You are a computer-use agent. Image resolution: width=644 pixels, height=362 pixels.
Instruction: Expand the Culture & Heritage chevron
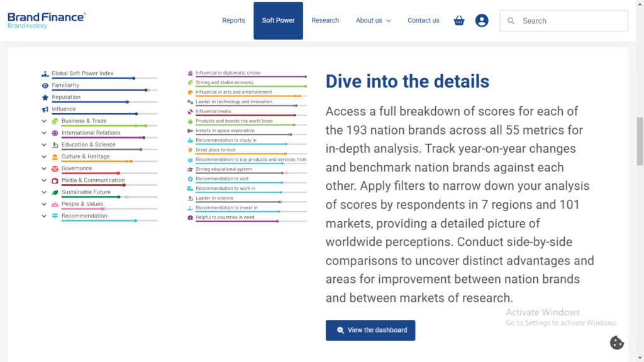tap(45, 157)
